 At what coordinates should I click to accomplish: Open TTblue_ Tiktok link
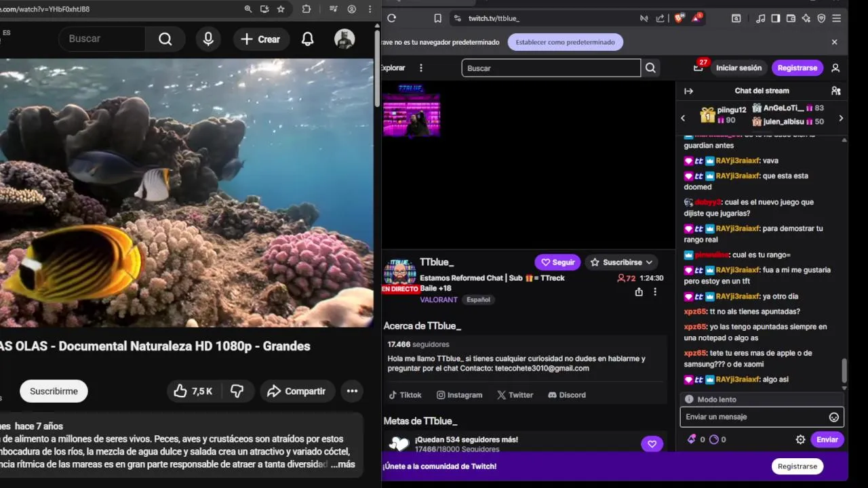coord(405,395)
